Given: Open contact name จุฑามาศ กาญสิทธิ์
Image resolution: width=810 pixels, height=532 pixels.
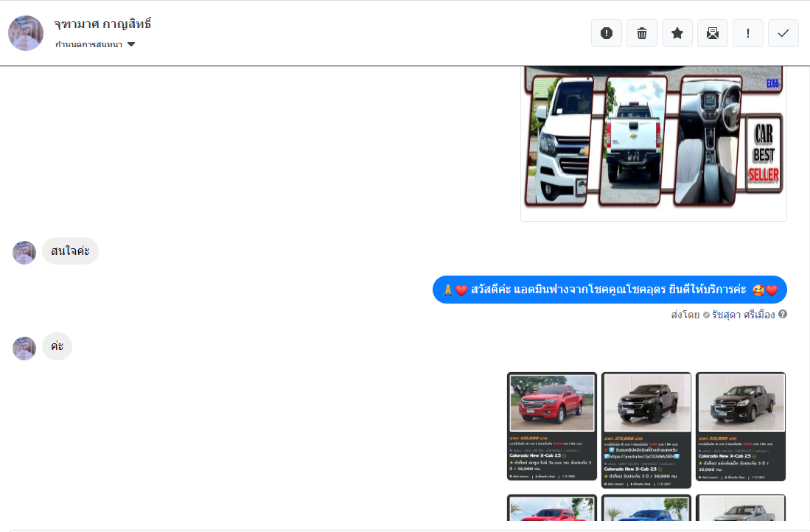Looking at the screenshot, I should (102, 24).
